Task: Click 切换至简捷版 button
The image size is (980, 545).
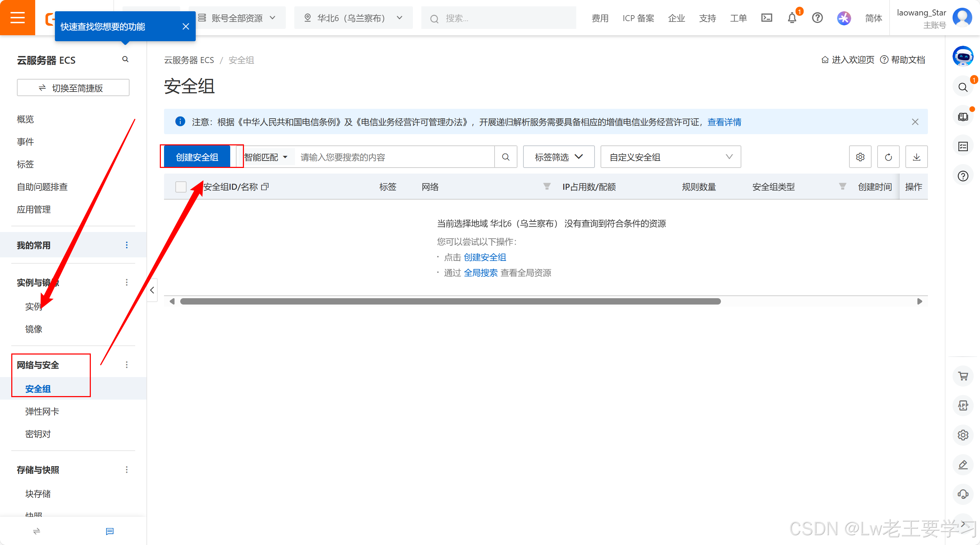Action: [73, 88]
